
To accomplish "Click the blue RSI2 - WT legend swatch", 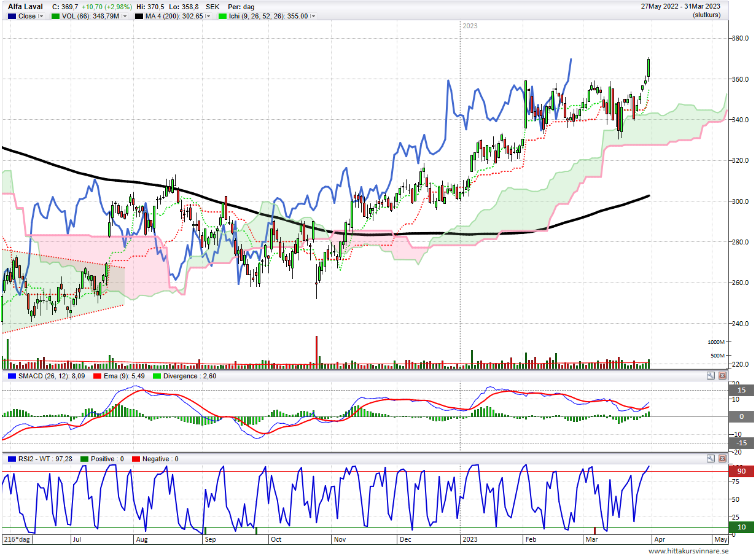I will click(12, 459).
